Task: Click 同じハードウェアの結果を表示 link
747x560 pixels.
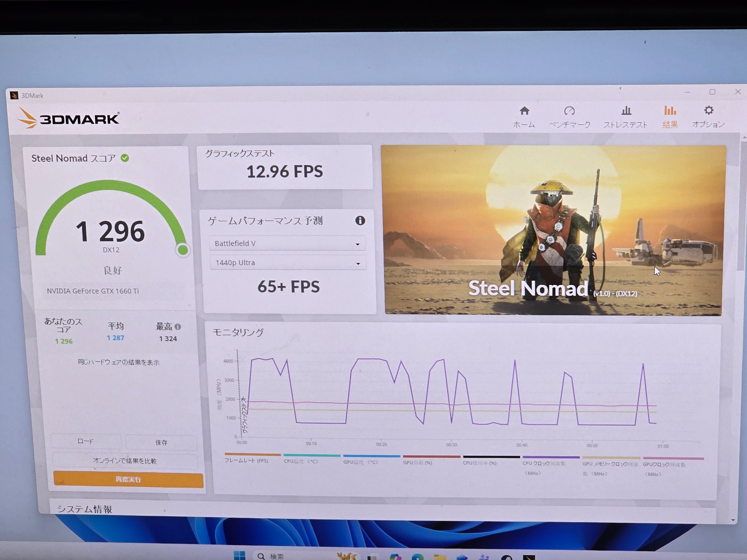Action: pyautogui.click(x=119, y=362)
